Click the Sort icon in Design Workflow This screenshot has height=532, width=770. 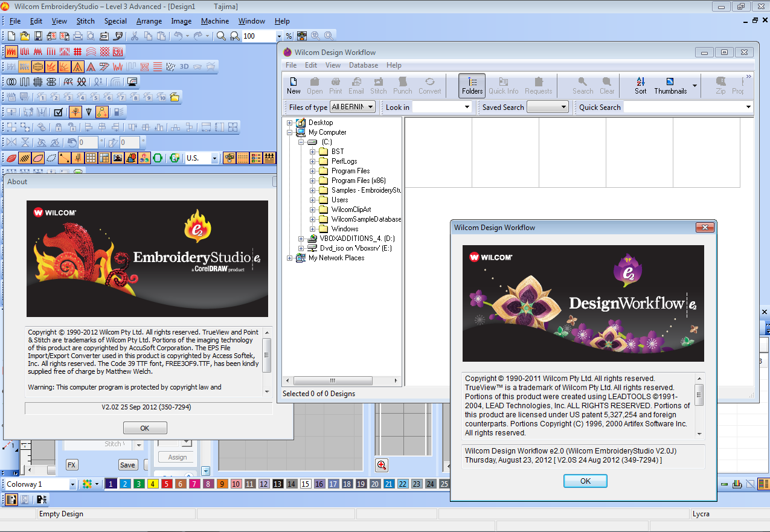[641, 86]
